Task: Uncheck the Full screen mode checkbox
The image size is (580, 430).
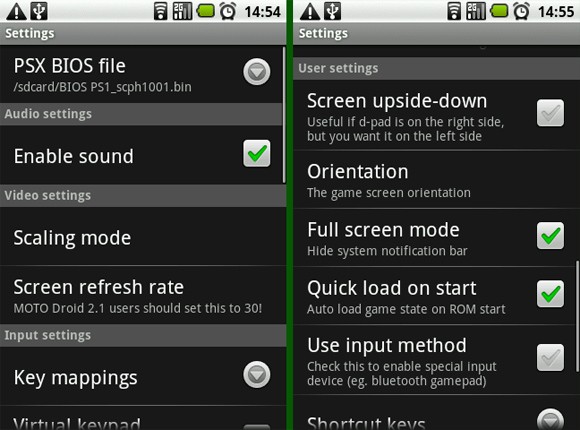Action: [x=550, y=236]
